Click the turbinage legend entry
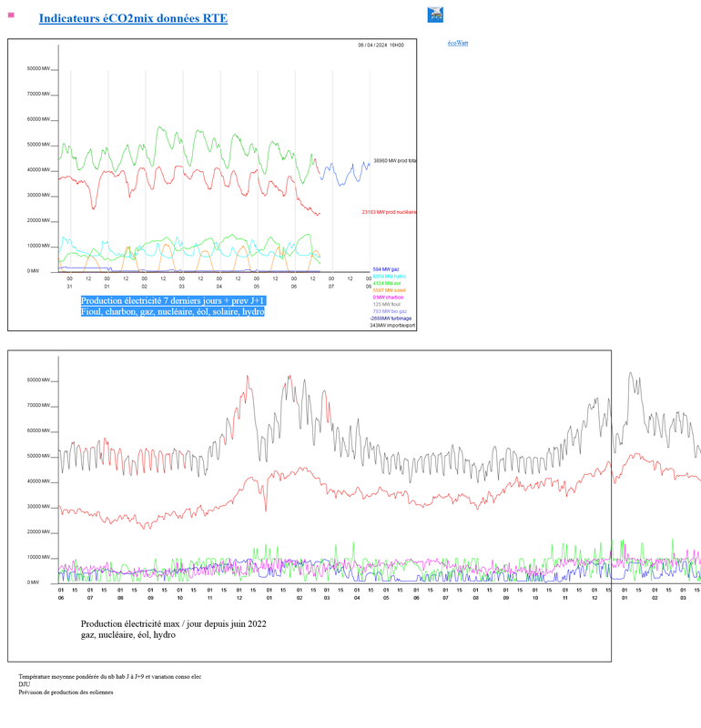Screen dimensions: 701x728 coord(391,318)
